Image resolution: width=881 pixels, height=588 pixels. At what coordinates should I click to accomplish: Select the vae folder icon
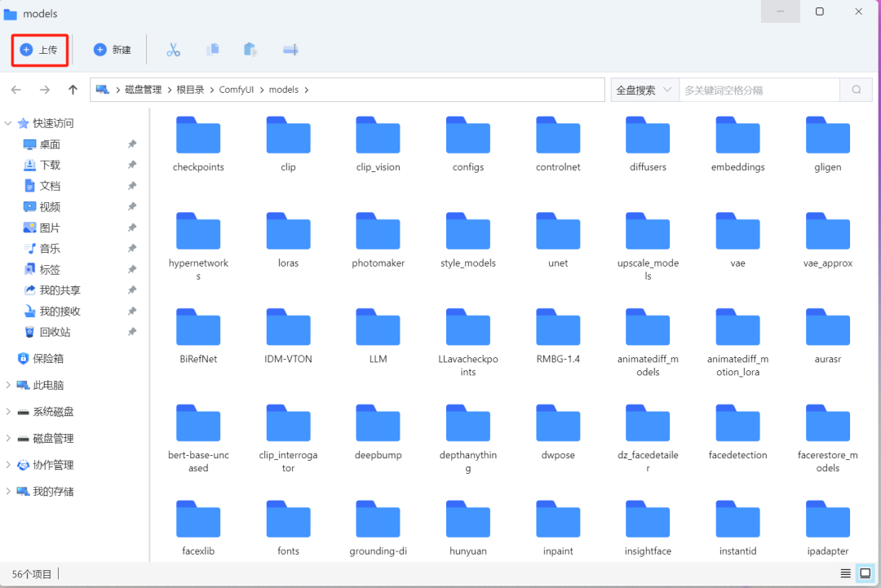pos(737,231)
